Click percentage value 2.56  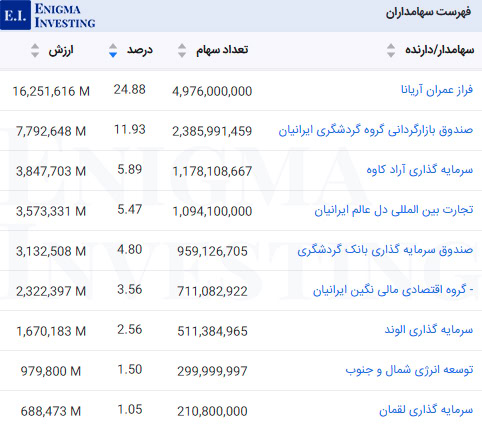(x=129, y=329)
